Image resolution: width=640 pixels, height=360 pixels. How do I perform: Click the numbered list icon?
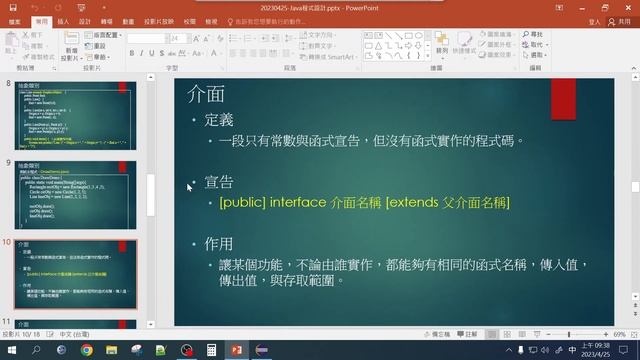coord(249,38)
